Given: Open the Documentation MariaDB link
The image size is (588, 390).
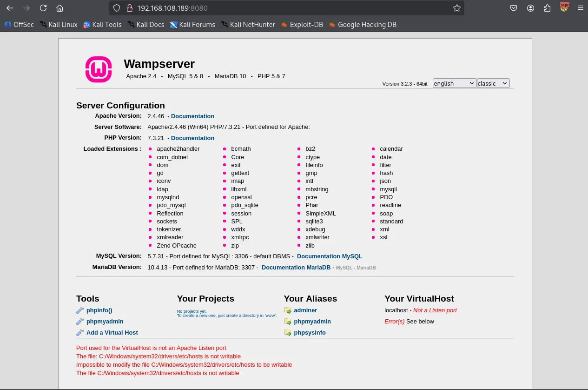Looking at the screenshot, I should (296, 268).
